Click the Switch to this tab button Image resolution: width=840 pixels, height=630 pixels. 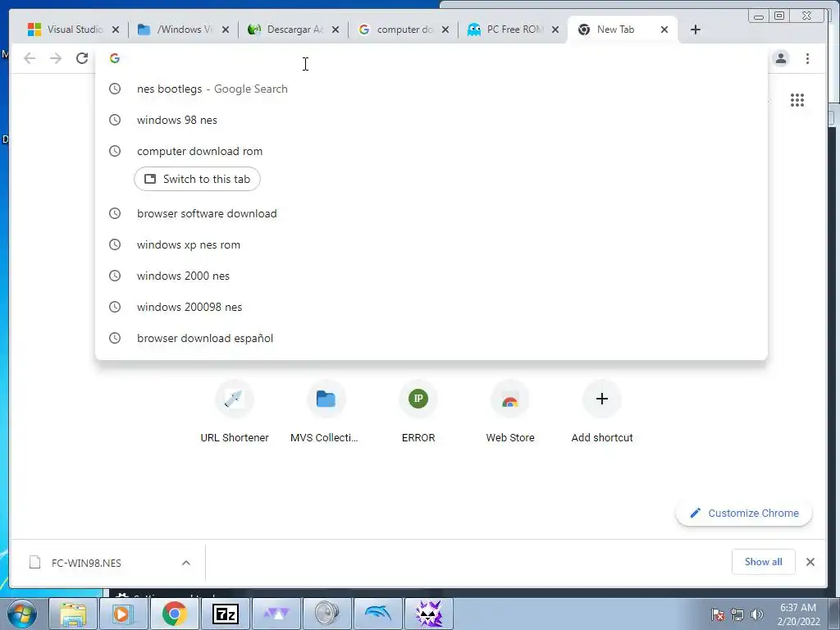(197, 179)
